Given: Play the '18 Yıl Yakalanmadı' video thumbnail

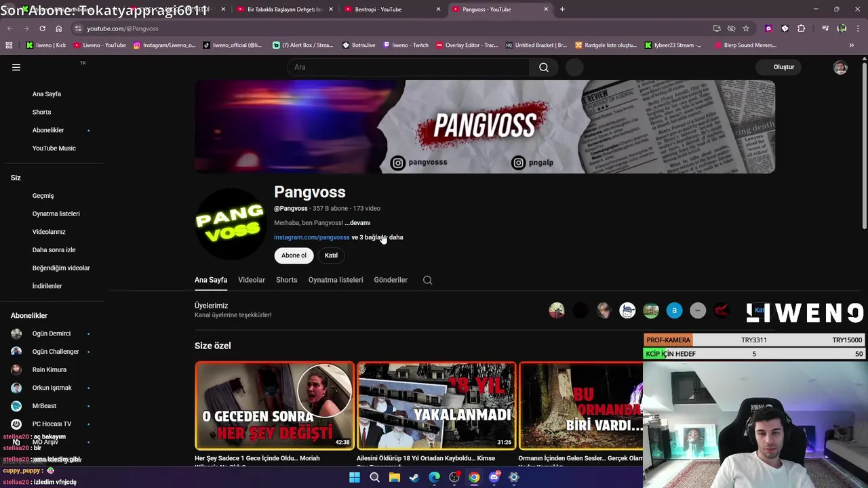Looking at the screenshot, I should coord(437,406).
